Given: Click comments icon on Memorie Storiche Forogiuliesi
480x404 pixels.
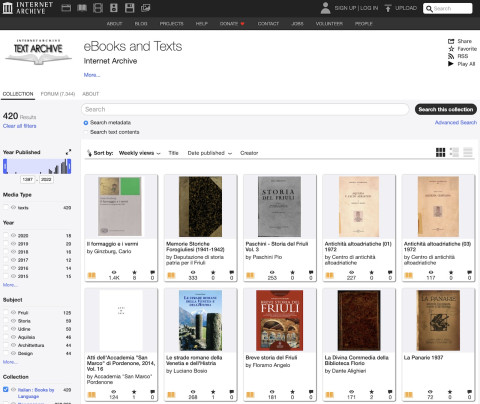Looking at the screenshot, I should tap(232, 272).
